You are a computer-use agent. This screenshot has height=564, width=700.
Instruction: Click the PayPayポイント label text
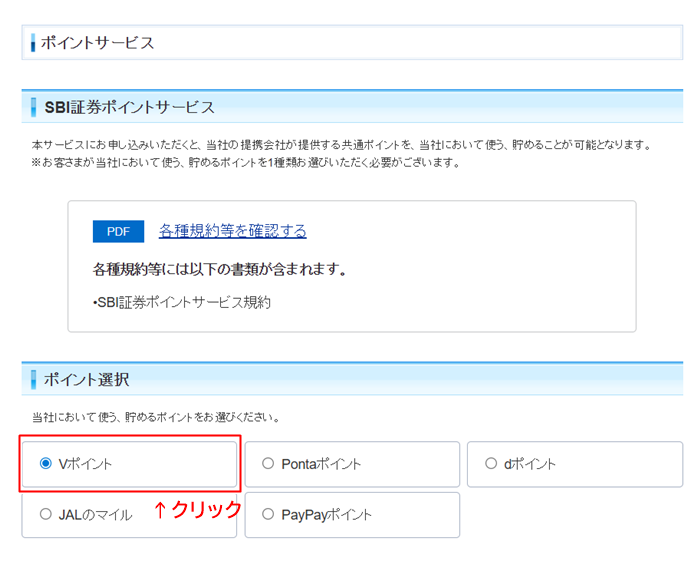coord(327,515)
